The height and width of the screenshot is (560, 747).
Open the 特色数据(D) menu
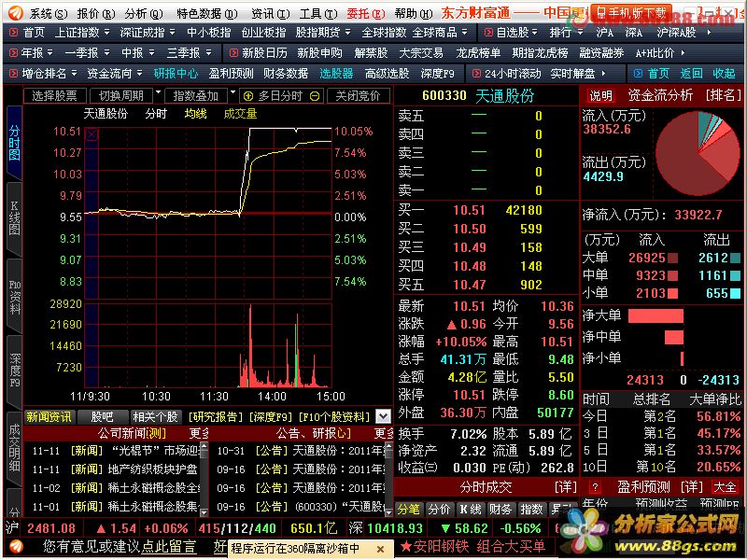tap(206, 13)
